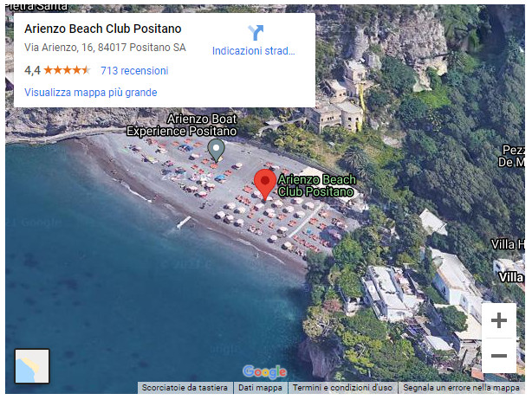Click the directions arrow icon
Screen dimensions: 532x400
pyautogui.click(x=256, y=33)
